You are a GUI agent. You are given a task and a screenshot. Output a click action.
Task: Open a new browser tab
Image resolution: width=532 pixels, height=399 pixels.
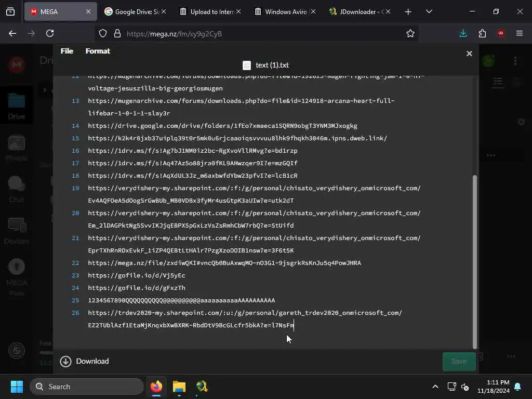coord(408,12)
